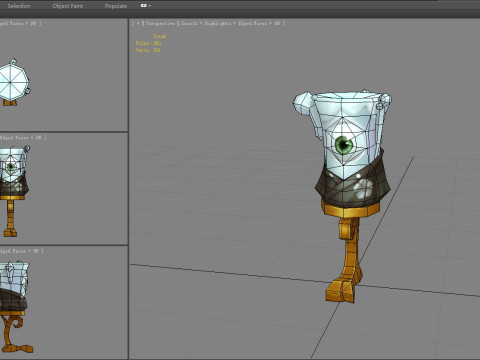Switch to the Object Paint tab
Viewport: 480px width, 360px height.
68,6
